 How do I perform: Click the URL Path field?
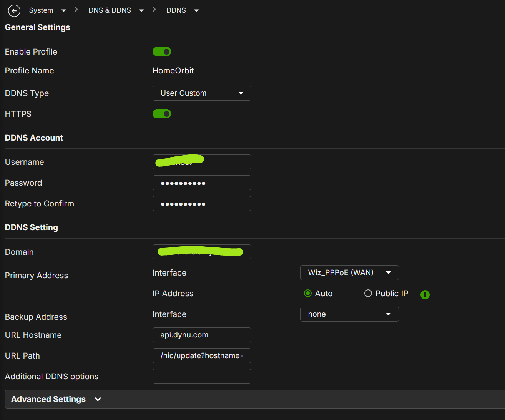[202, 356]
